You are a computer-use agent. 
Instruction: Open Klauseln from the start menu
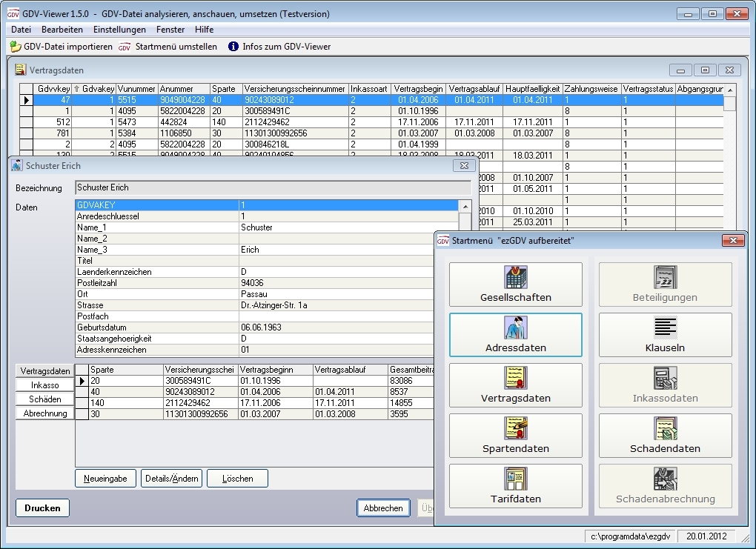pyautogui.click(x=665, y=335)
